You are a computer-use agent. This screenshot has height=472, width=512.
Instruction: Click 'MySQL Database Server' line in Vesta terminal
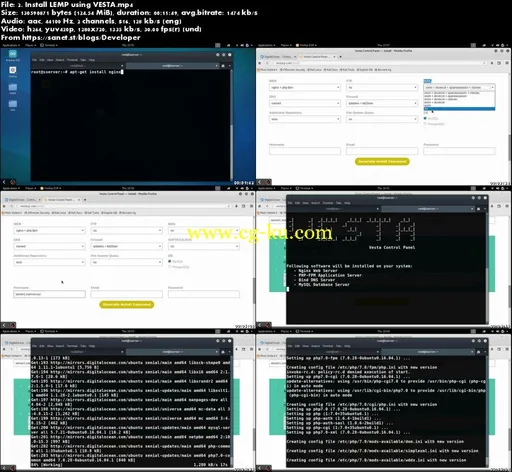pyautogui.click(x=324, y=285)
